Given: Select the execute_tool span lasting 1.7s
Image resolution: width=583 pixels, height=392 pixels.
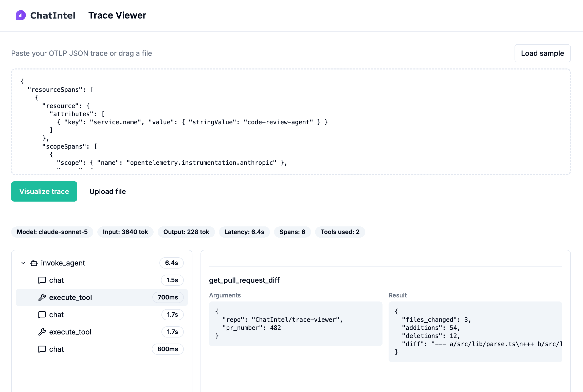Looking at the screenshot, I should (x=102, y=332).
